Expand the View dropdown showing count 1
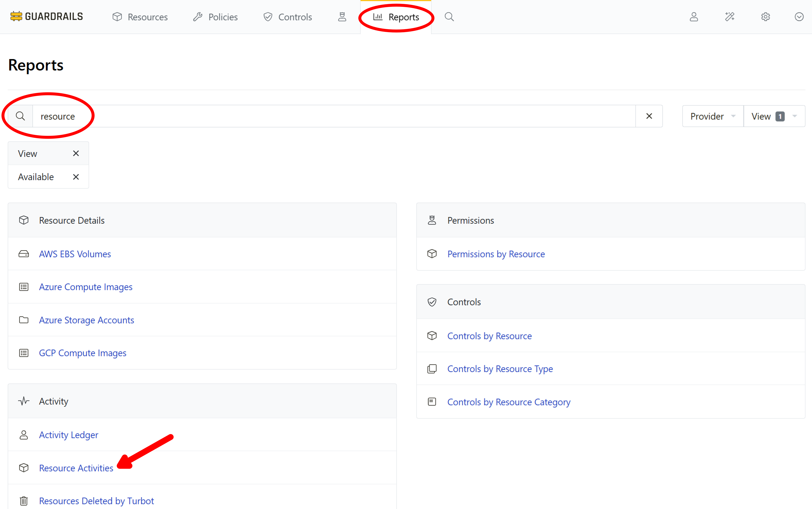Viewport: 812px width, 509px height. tap(774, 116)
